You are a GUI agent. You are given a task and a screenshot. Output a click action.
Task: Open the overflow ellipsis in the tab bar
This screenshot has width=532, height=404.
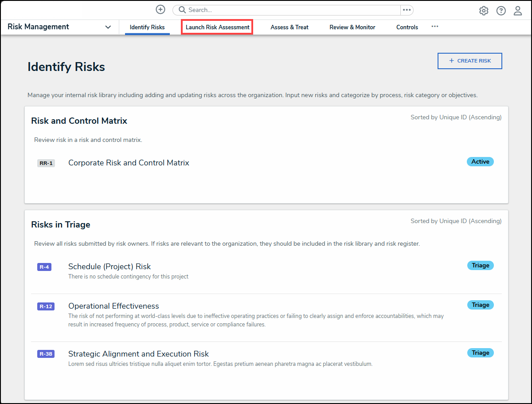click(x=434, y=27)
